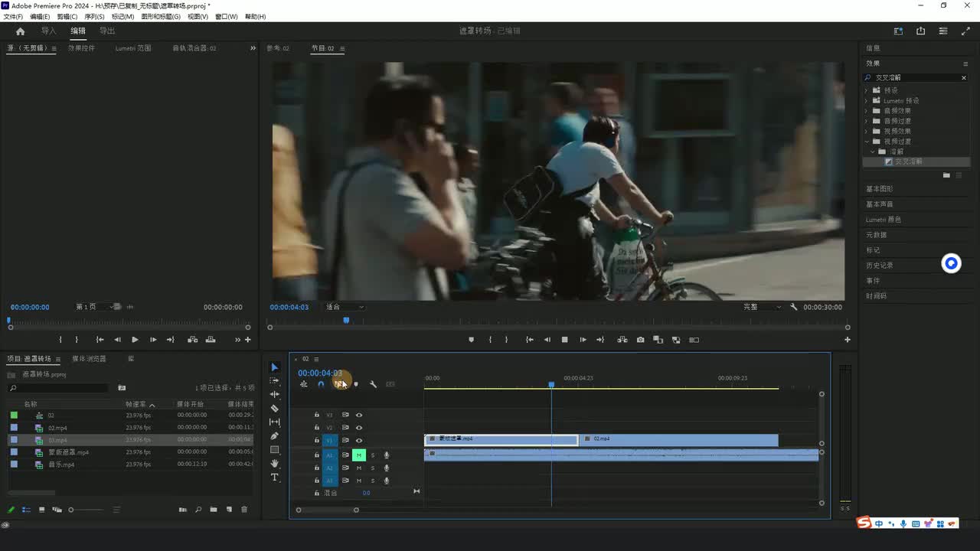Expand the 音频效果 folder in the effects panel
The height and width of the screenshot is (551, 980).
pyautogui.click(x=867, y=111)
